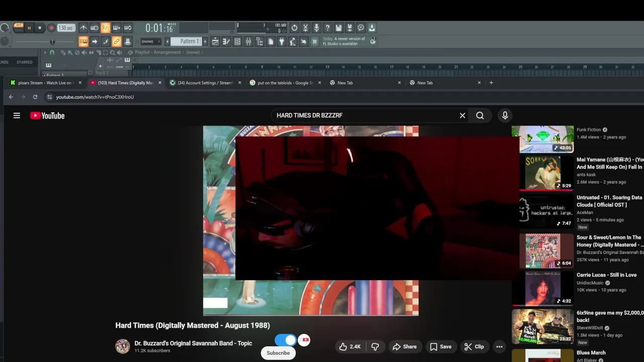Open the Pattern 1 selector
The image size is (644, 362).
[x=186, y=42]
